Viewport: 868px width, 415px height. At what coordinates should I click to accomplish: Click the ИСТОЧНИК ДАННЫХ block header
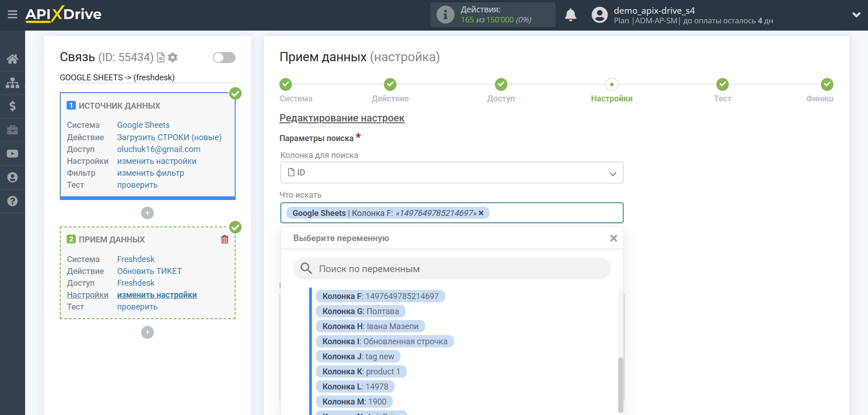[119, 106]
